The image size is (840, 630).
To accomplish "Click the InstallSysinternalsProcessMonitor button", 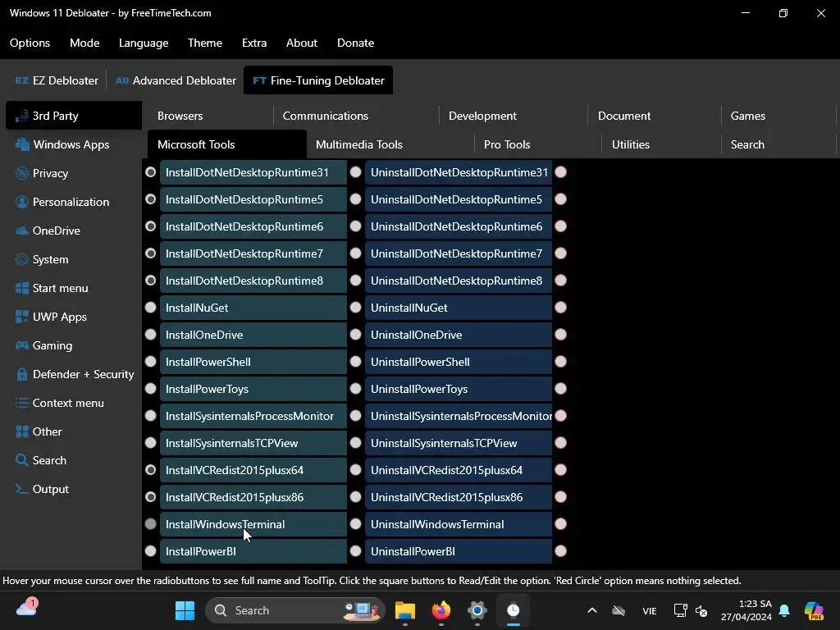I will click(x=253, y=416).
